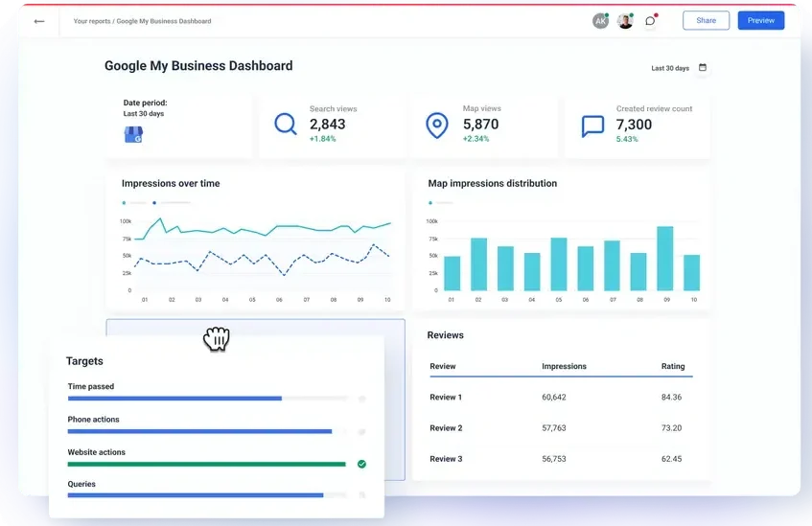Click the Share button
Viewport: 812px width, 526px height.
706,20
